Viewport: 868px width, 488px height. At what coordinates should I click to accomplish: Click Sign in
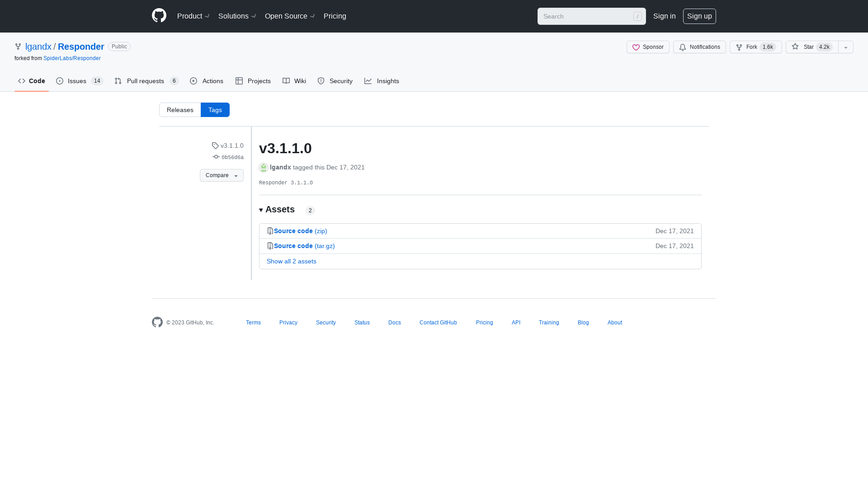[665, 16]
